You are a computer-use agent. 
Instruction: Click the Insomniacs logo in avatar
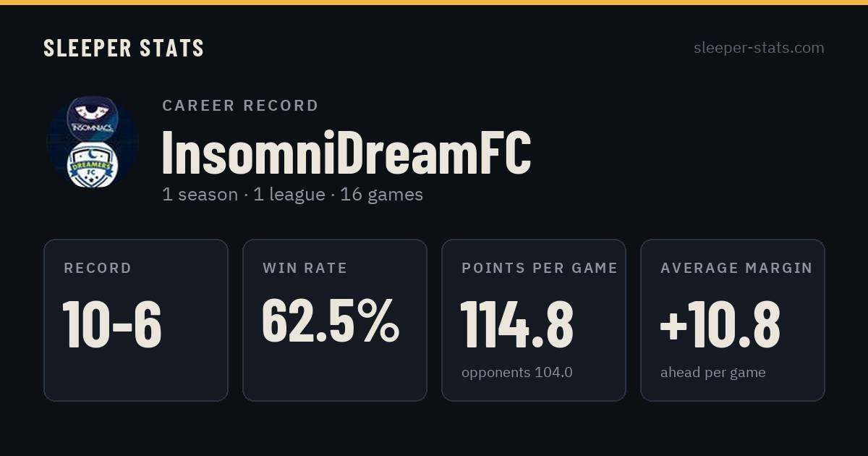(x=93, y=117)
